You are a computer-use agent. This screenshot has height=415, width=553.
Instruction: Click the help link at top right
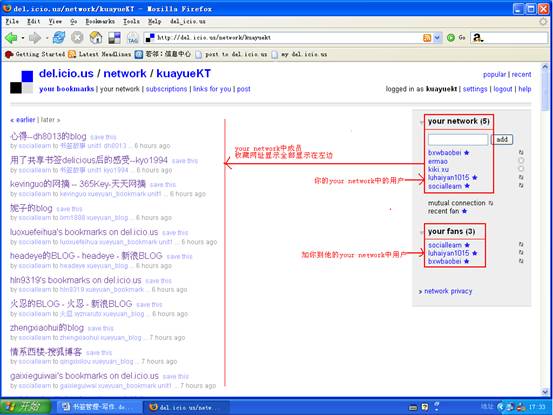pyautogui.click(x=524, y=89)
